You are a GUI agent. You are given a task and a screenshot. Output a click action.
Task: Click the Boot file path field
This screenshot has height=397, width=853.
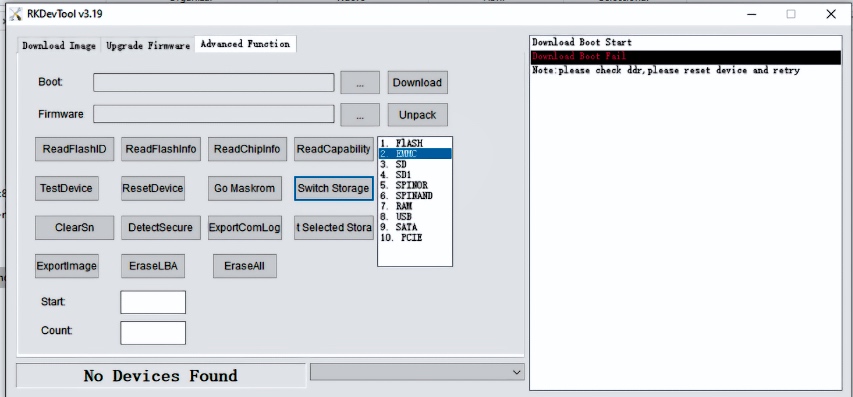pyautogui.click(x=213, y=83)
